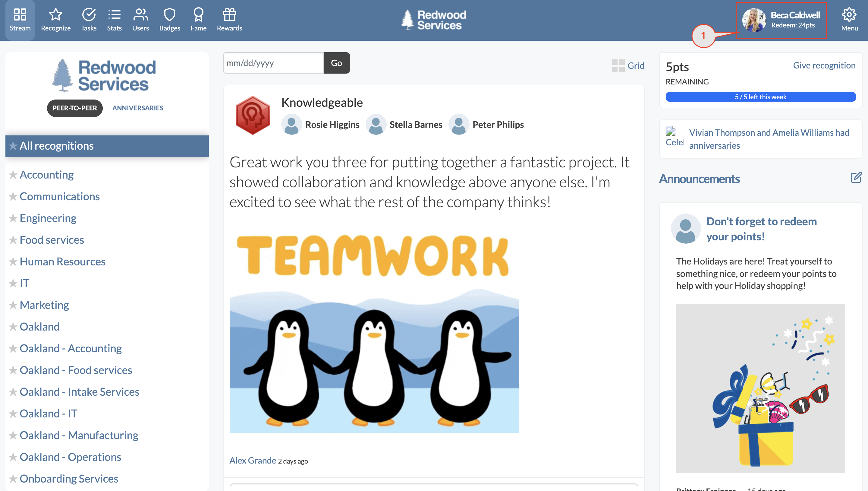Click the star beside Marketing
868x491 pixels.
click(x=13, y=305)
